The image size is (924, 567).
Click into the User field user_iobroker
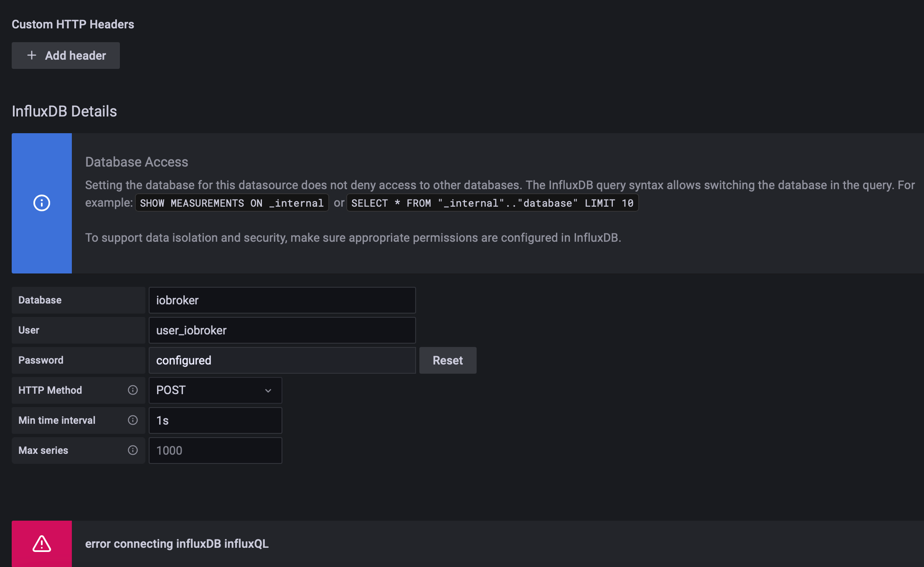[x=282, y=330]
